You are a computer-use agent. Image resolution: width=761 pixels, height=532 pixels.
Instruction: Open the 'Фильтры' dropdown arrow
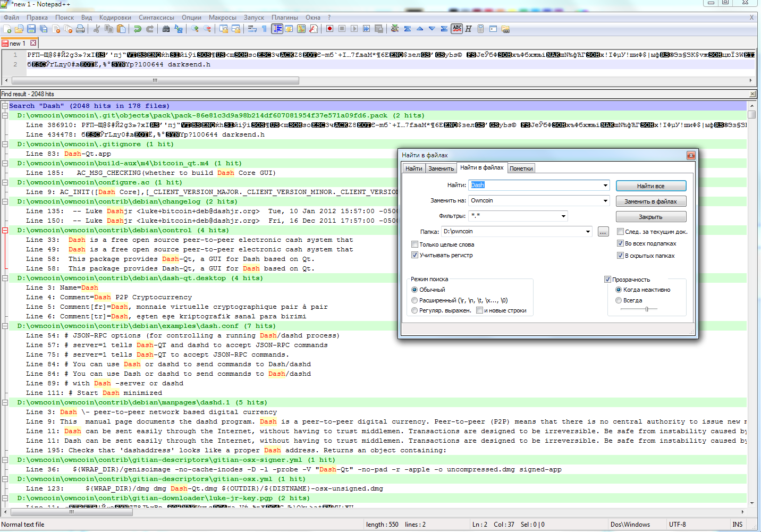coord(563,216)
